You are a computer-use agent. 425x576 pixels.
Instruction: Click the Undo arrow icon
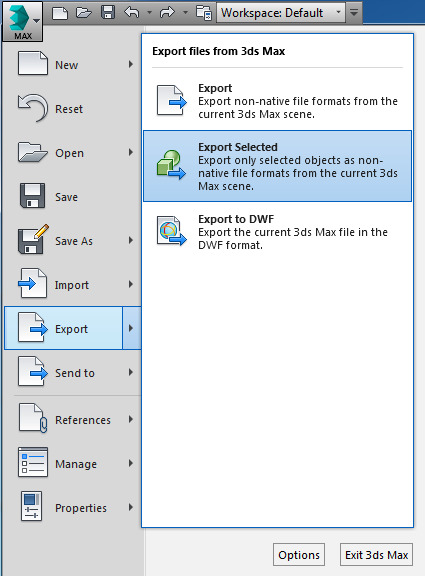tap(132, 12)
